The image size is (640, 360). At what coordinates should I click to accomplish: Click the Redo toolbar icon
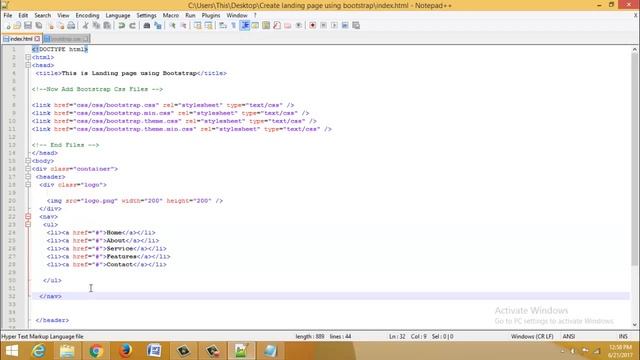pos(132,25)
